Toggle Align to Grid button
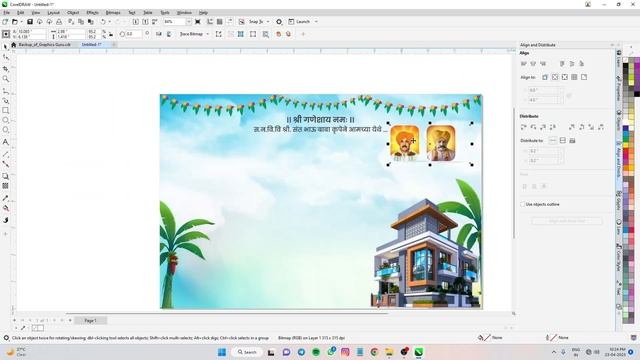The width and height of the screenshot is (640, 360). [574, 77]
